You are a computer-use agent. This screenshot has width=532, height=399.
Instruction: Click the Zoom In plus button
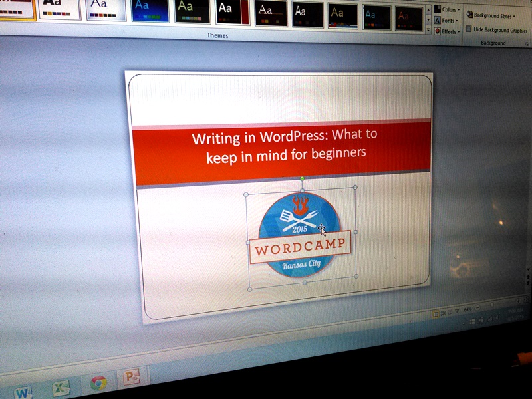pos(519,301)
